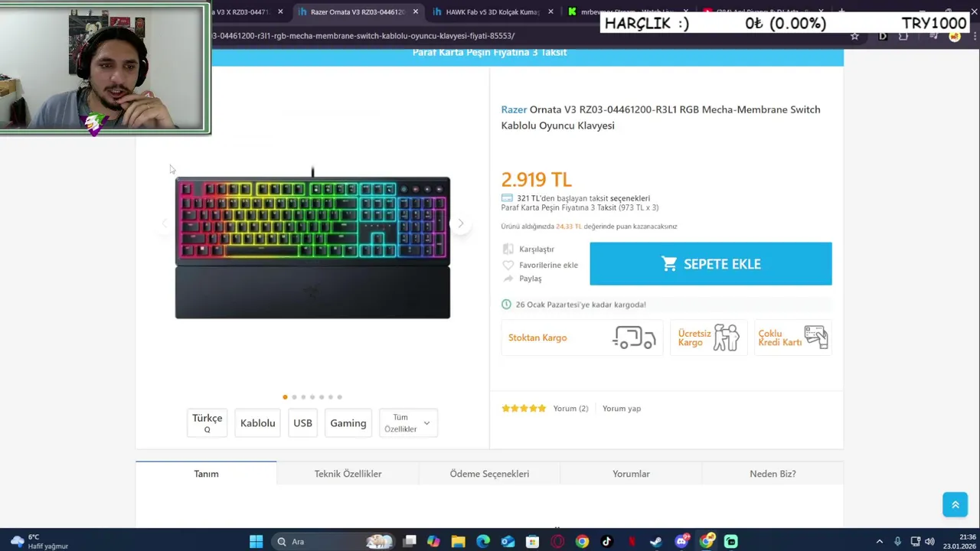
Task: Expand the Tüm Özellikler dropdown
Action: (x=408, y=423)
